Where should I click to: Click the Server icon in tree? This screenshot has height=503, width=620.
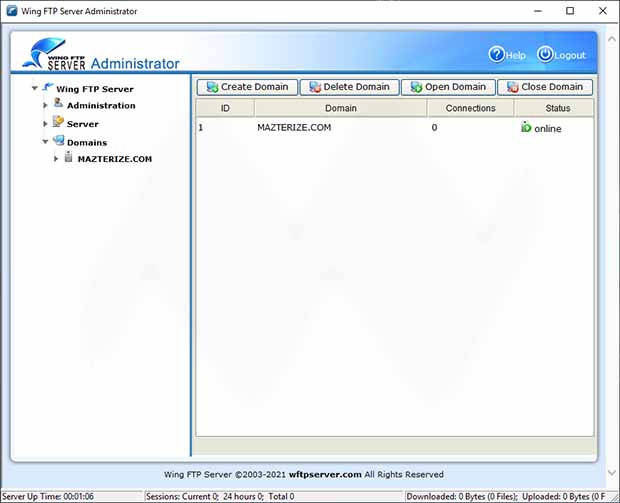[x=58, y=121]
